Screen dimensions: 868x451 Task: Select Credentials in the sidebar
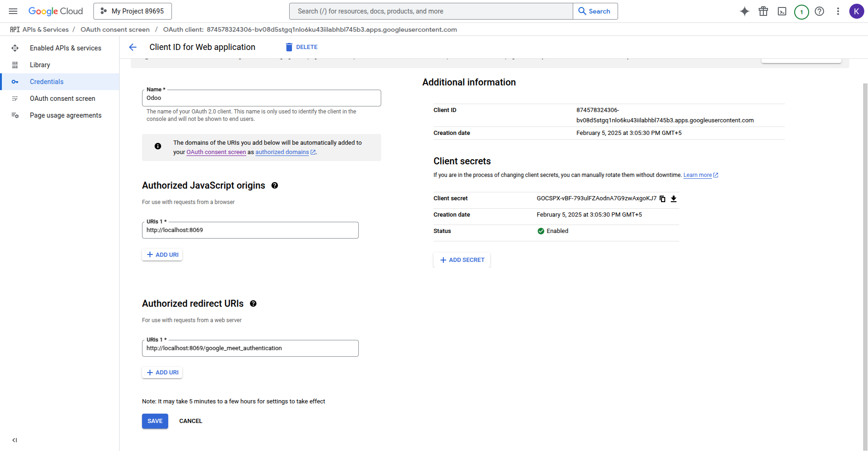[60, 82]
